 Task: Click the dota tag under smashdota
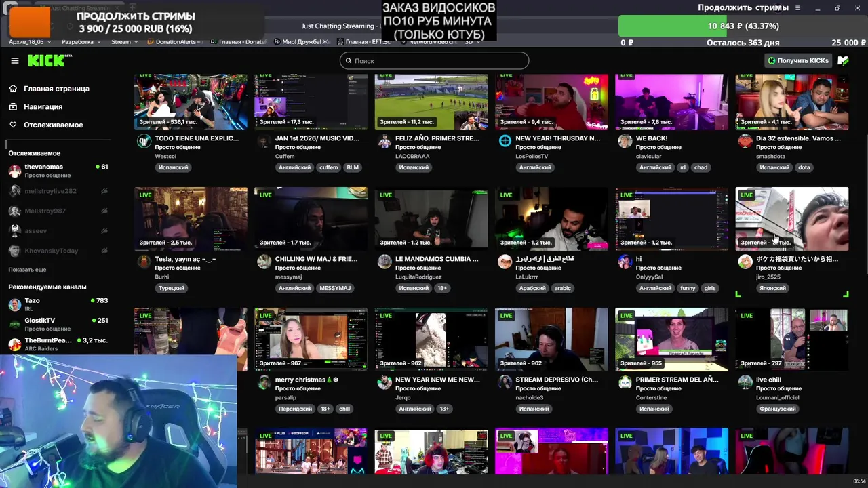point(804,167)
